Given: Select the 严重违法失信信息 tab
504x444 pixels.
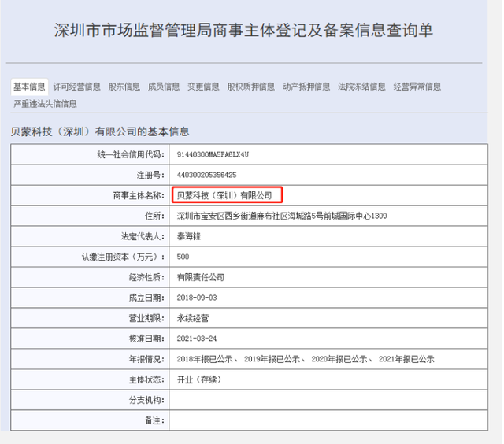Looking at the screenshot, I should click(x=45, y=103).
